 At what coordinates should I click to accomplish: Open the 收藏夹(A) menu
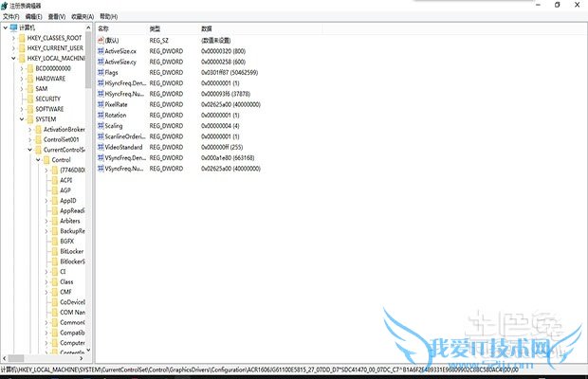click(x=83, y=16)
